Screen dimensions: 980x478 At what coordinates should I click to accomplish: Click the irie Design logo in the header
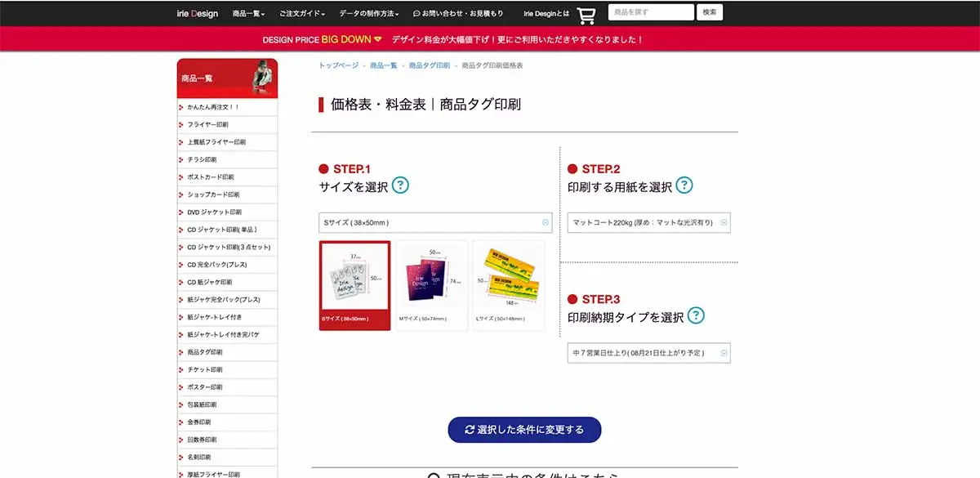(198, 12)
